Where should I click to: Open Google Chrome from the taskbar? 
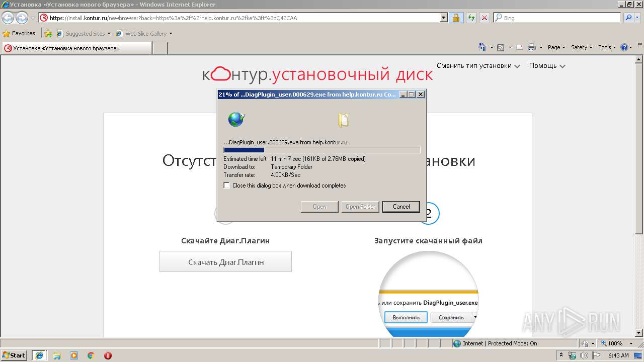(91, 355)
